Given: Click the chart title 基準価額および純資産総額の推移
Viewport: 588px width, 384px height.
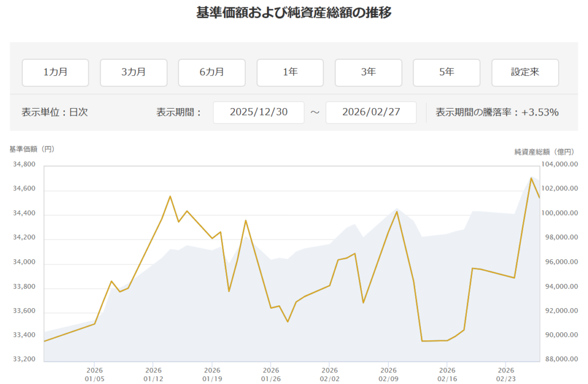Looking at the screenshot, I should point(294,13).
